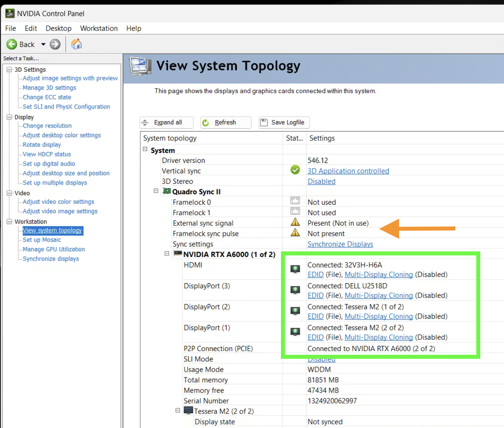
Task: Click the DisplayPort (3) display status icon
Action: pos(295,290)
